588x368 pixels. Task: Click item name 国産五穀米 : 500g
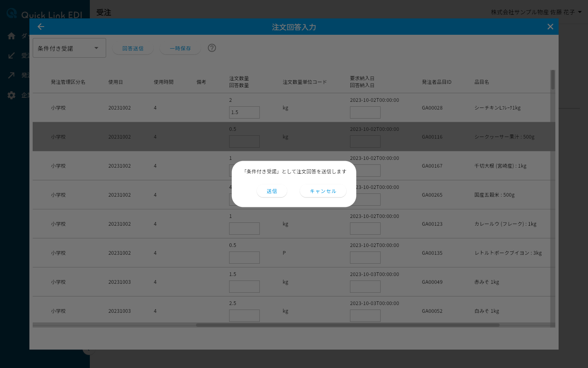494,195
